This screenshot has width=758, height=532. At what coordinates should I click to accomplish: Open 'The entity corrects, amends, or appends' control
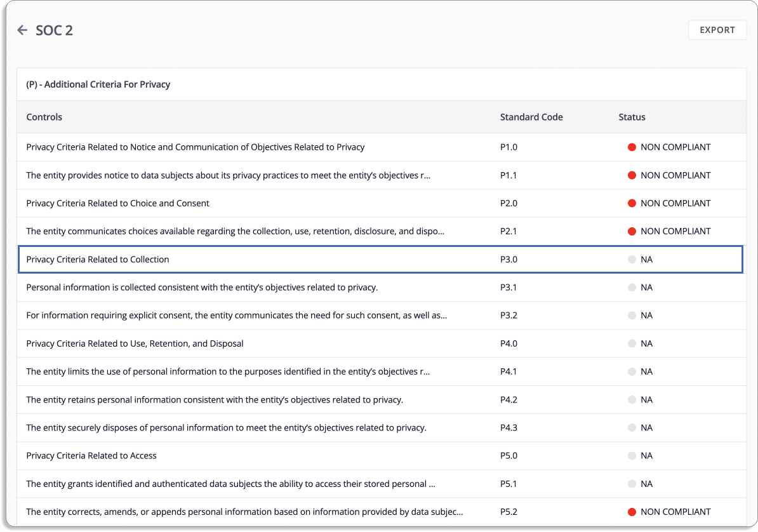pyautogui.click(x=244, y=512)
